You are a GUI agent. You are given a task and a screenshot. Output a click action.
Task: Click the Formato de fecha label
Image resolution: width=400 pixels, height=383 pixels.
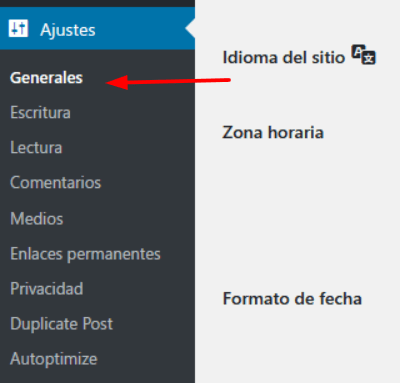click(292, 298)
